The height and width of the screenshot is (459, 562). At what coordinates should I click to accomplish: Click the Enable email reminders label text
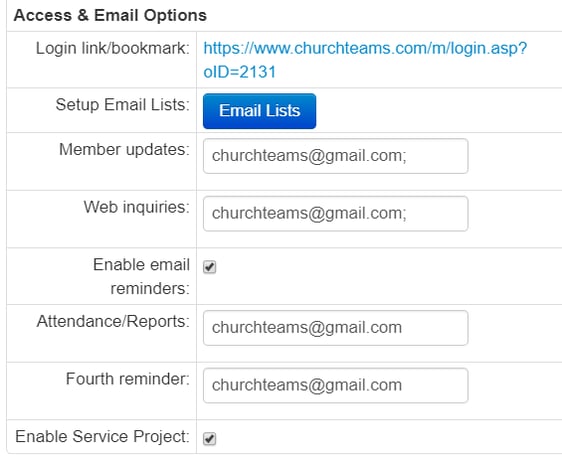141,276
